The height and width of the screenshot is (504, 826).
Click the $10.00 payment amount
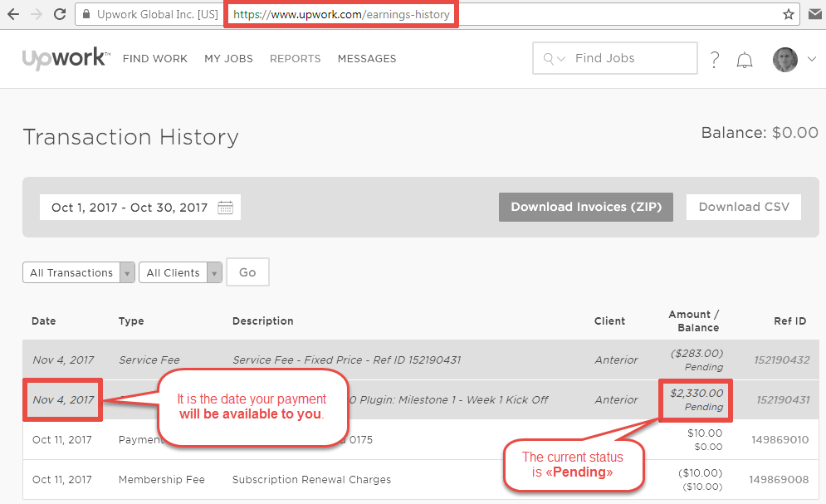pos(705,433)
